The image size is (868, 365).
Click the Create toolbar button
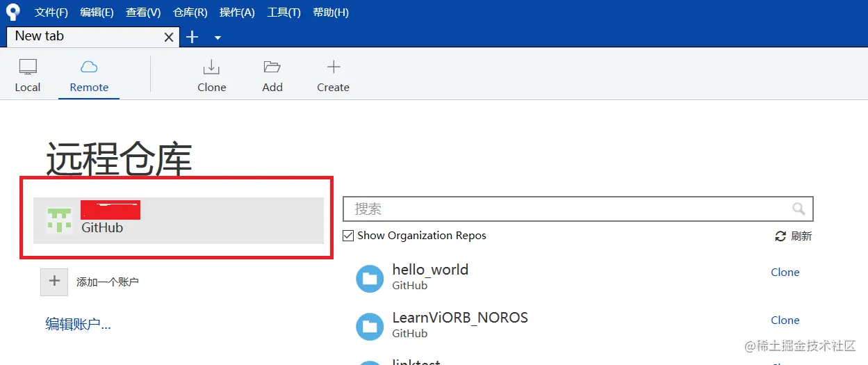tap(333, 76)
